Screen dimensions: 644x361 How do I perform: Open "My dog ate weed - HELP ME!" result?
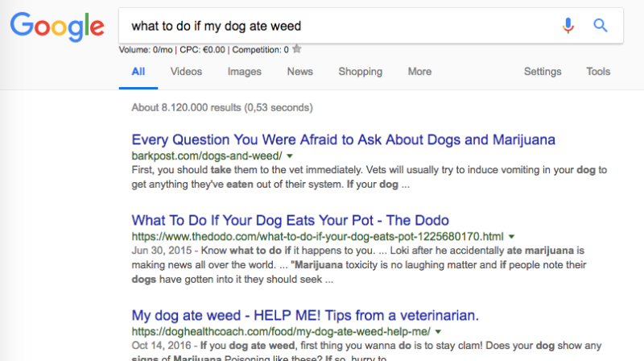[305, 314]
